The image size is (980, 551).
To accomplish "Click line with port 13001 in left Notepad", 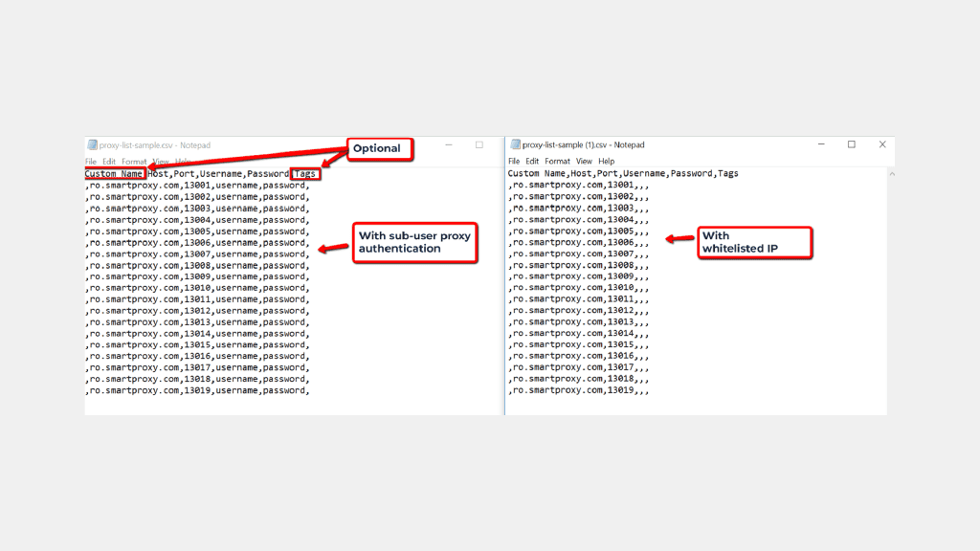I will 197,186.
